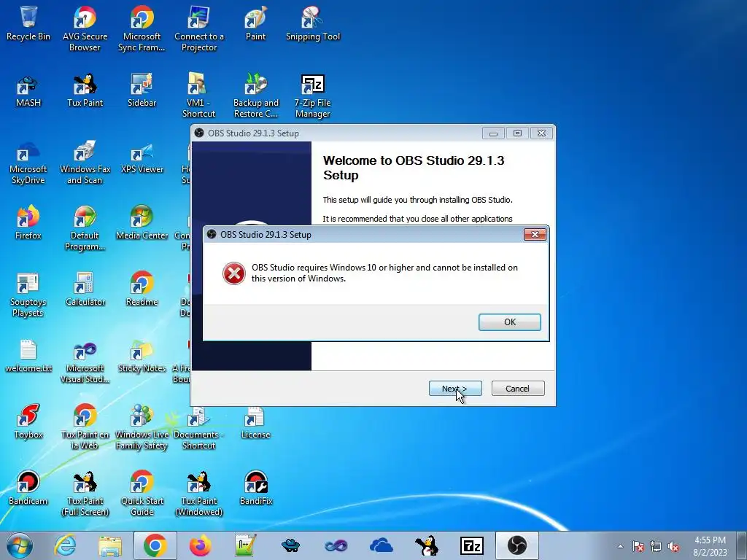Image resolution: width=747 pixels, height=560 pixels.
Task: Select Tux Paint en la Web icon
Action: coord(85,427)
